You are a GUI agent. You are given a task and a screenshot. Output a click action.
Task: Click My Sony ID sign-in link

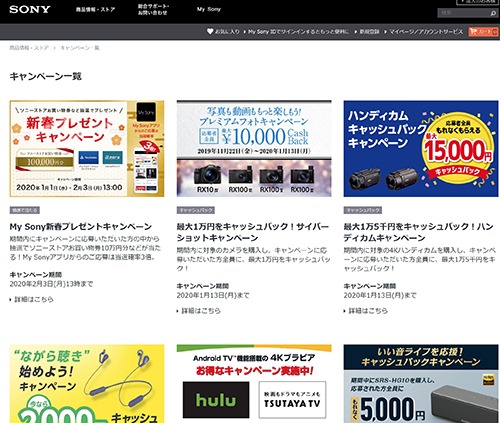(298, 32)
